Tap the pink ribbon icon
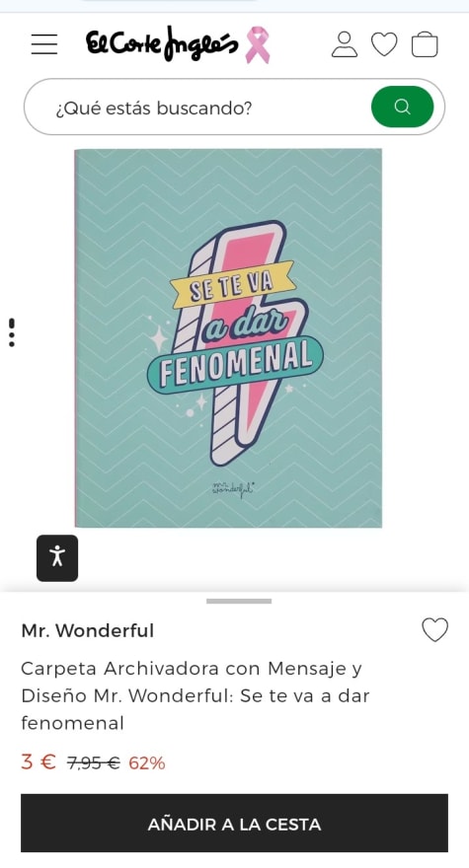Image resolution: width=469 pixels, height=868 pixels. point(258,44)
